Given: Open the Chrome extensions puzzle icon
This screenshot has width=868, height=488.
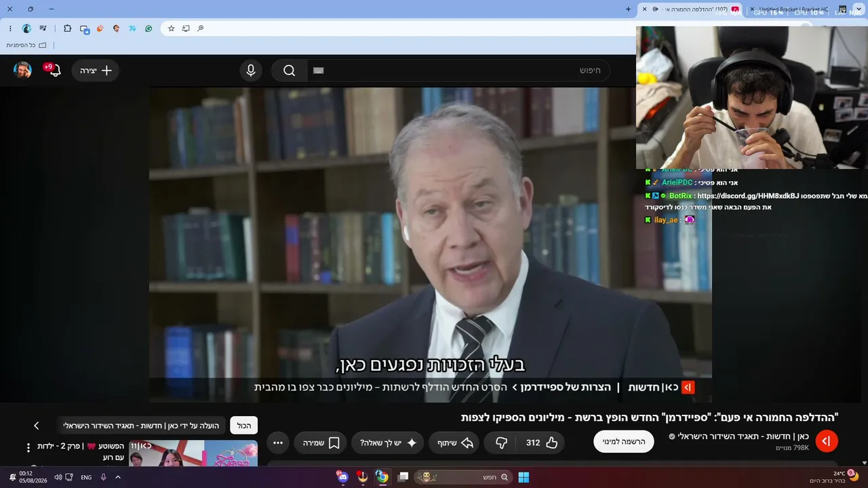Looking at the screenshot, I should (x=67, y=28).
